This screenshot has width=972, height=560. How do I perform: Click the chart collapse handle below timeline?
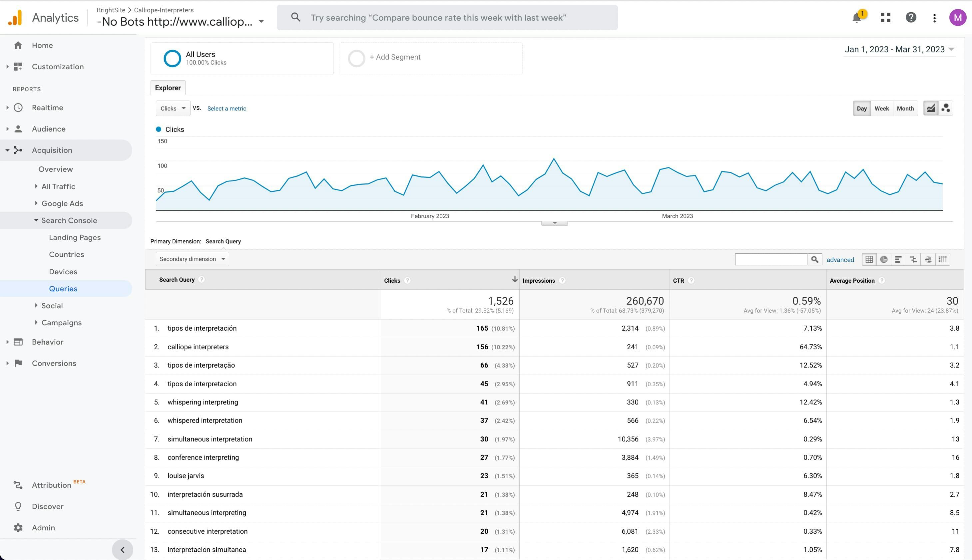(554, 223)
